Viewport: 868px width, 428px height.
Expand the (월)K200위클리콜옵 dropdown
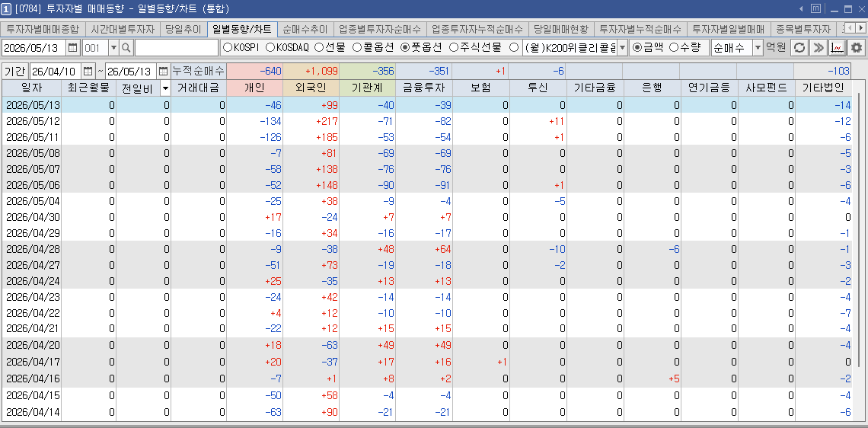click(x=622, y=48)
